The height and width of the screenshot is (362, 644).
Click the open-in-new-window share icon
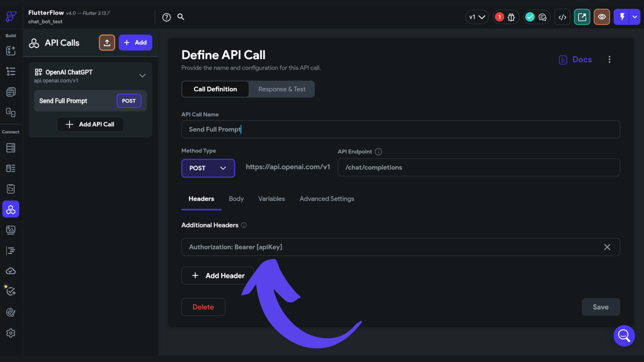(582, 17)
